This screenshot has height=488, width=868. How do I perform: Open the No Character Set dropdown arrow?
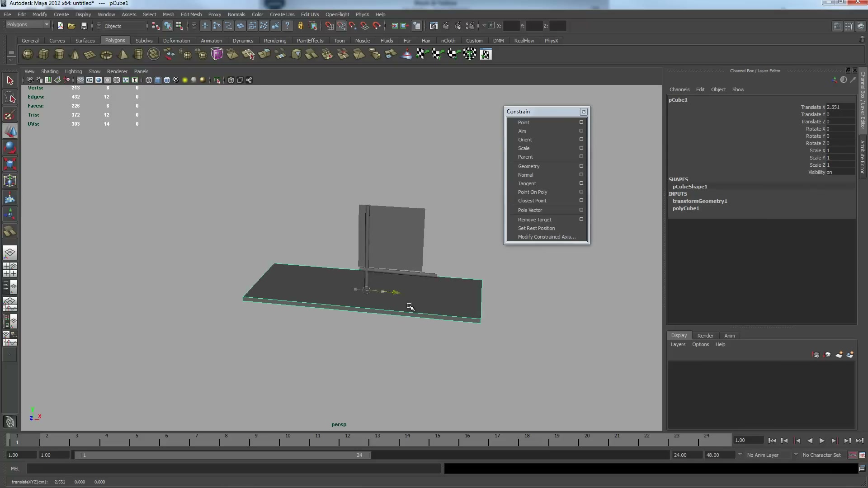(796, 455)
